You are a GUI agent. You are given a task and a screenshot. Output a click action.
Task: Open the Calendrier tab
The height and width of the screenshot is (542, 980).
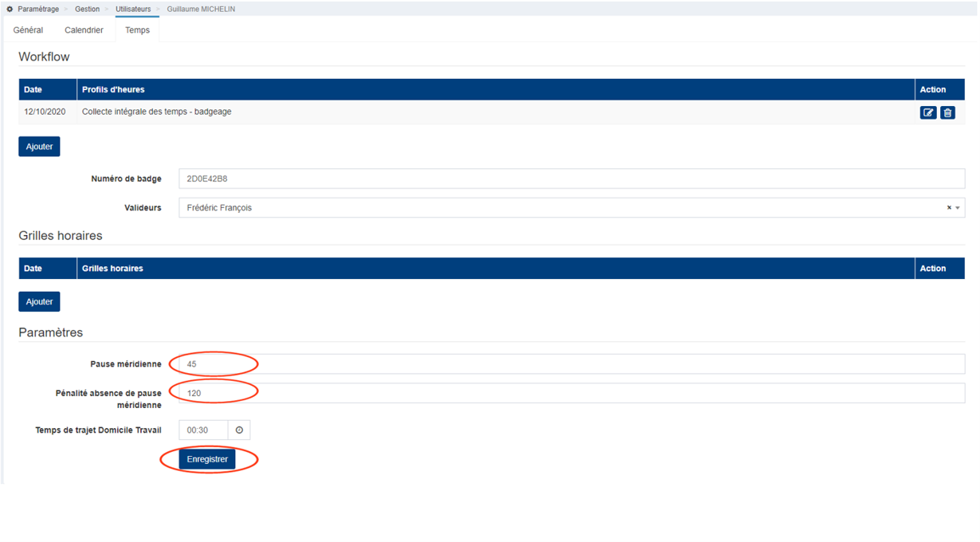coord(84,30)
